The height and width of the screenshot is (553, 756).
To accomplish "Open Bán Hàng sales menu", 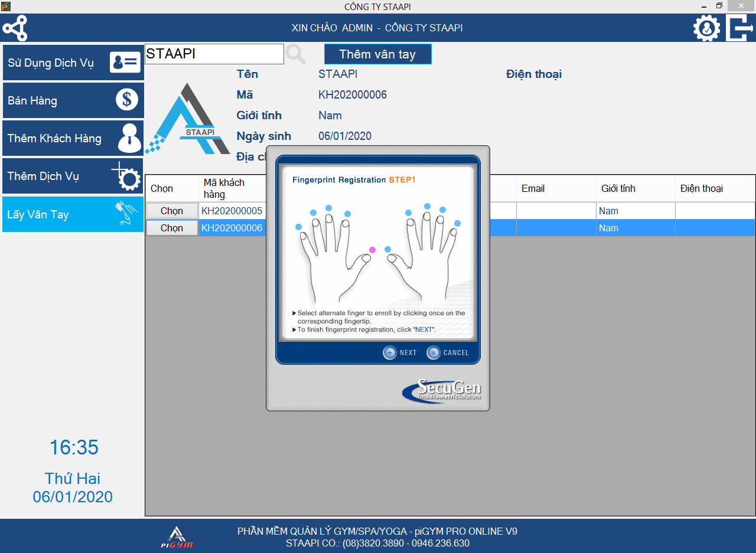I will [73, 100].
